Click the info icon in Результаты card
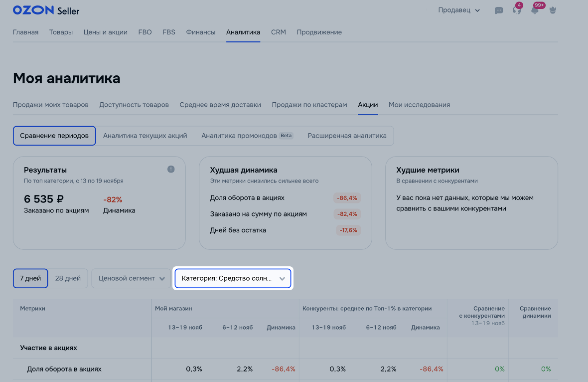588x382 pixels. pyautogui.click(x=171, y=170)
